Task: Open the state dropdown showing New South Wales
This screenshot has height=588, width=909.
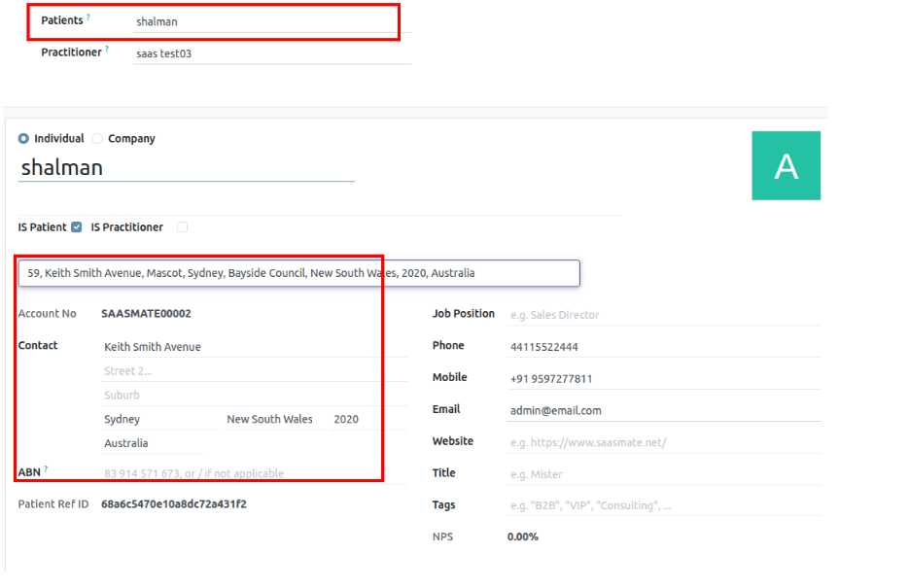Action: coord(272,420)
